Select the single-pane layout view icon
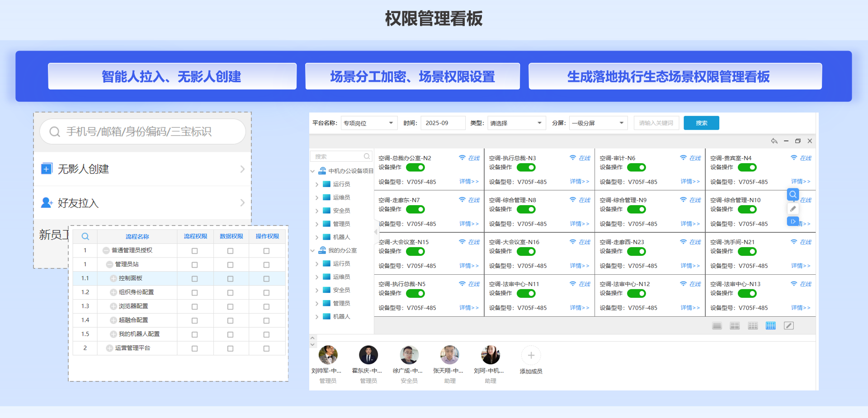The image size is (868, 418). coord(717,326)
